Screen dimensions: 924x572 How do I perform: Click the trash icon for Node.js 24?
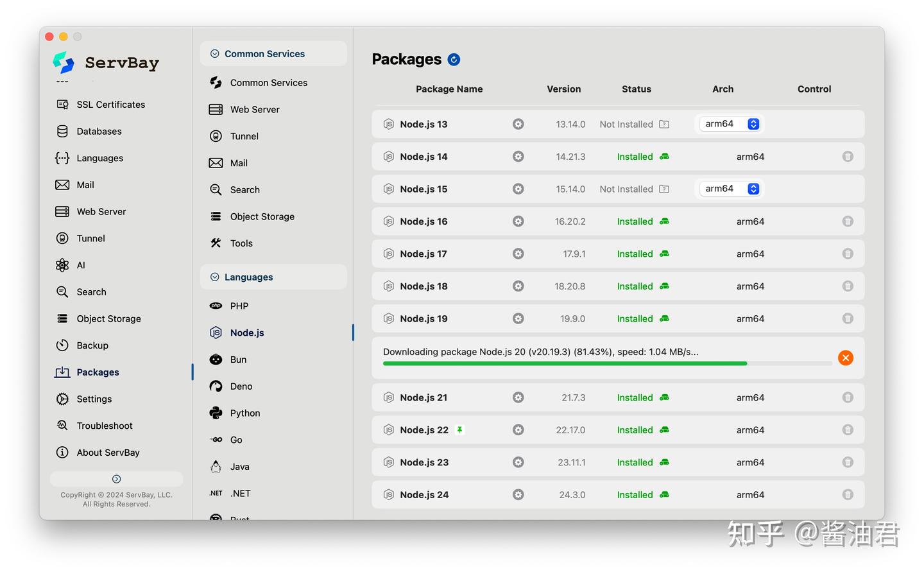click(x=848, y=495)
